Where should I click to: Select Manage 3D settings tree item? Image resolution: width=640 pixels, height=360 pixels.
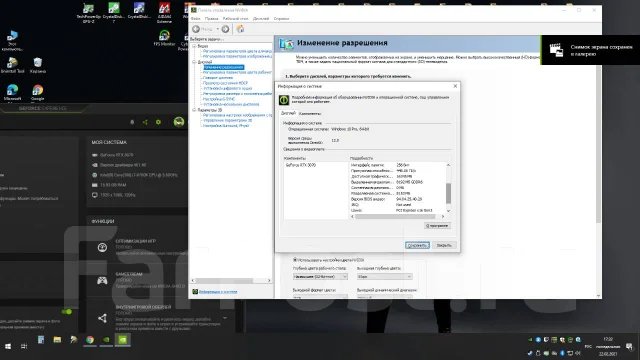(227, 120)
